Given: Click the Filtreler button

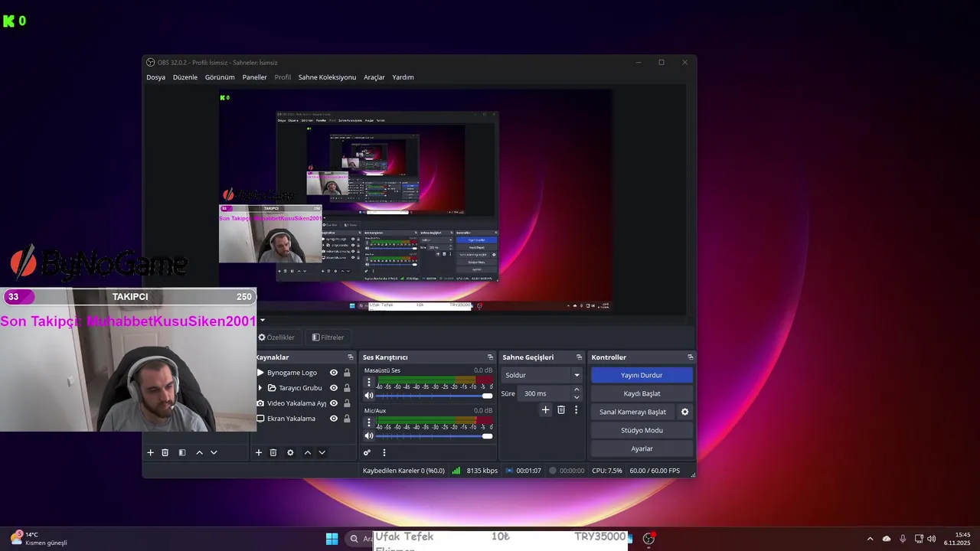Looking at the screenshot, I should tap(328, 337).
